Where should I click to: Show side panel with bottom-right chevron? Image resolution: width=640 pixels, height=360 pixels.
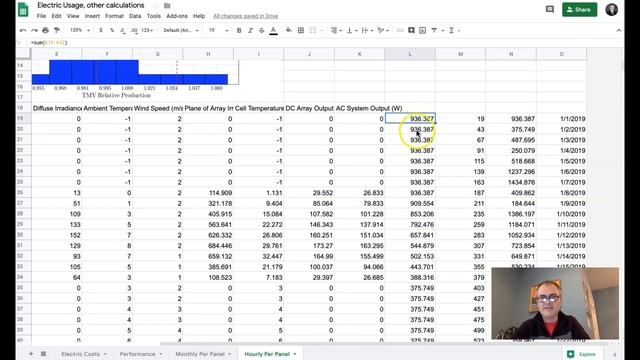(615, 354)
